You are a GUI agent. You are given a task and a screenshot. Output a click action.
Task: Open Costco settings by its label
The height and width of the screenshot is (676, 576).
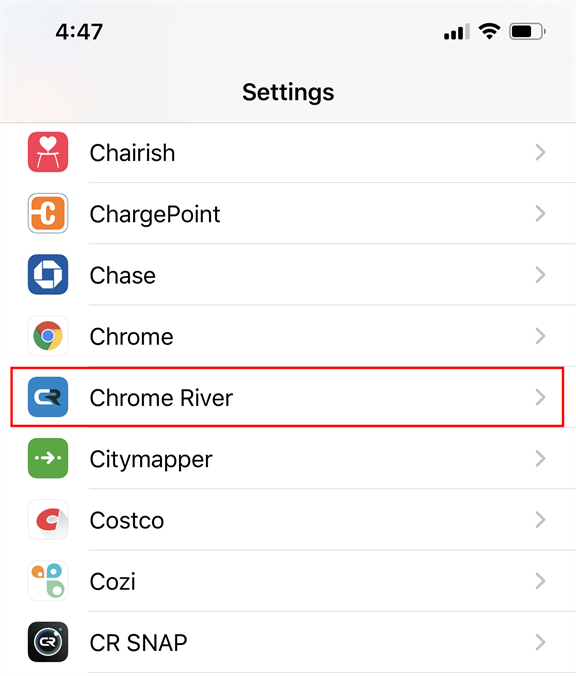[x=127, y=520]
